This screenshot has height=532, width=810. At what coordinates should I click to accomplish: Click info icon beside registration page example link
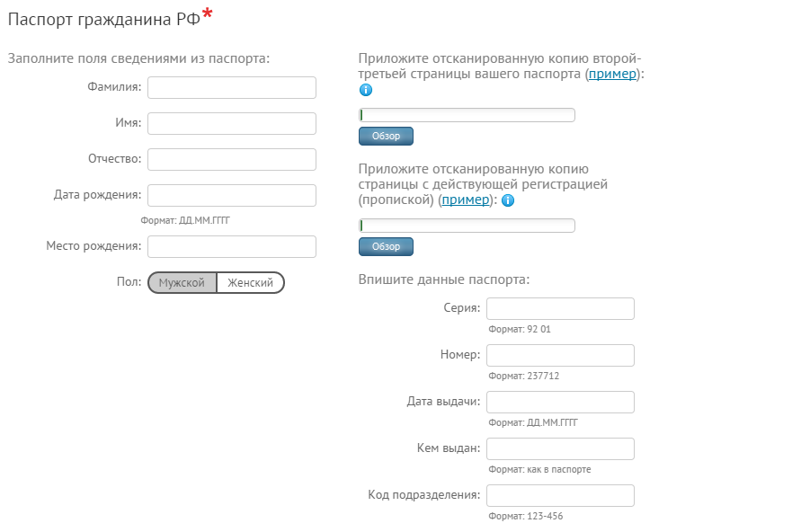[508, 200]
